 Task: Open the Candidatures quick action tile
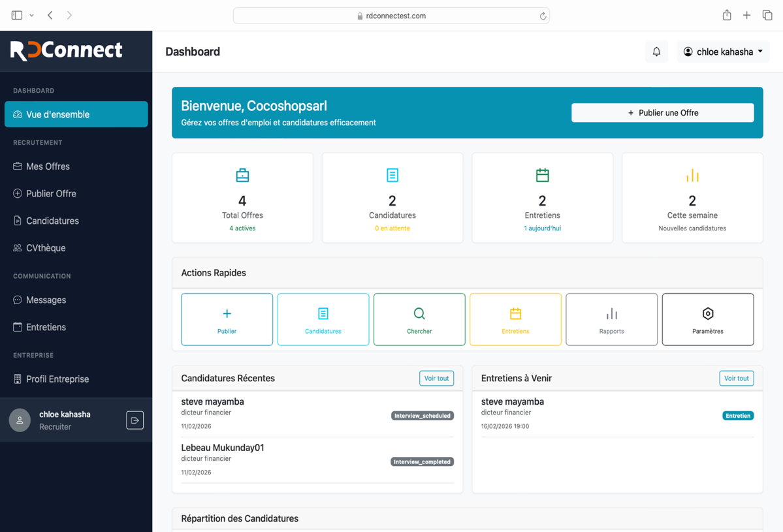(323, 319)
